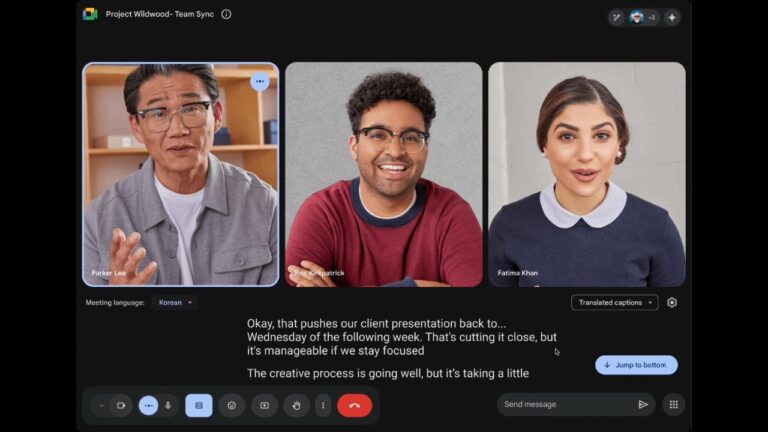Toggle the camera on or off
The width and height of the screenshot is (768, 432).
pyautogui.click(x=121, y=406)
